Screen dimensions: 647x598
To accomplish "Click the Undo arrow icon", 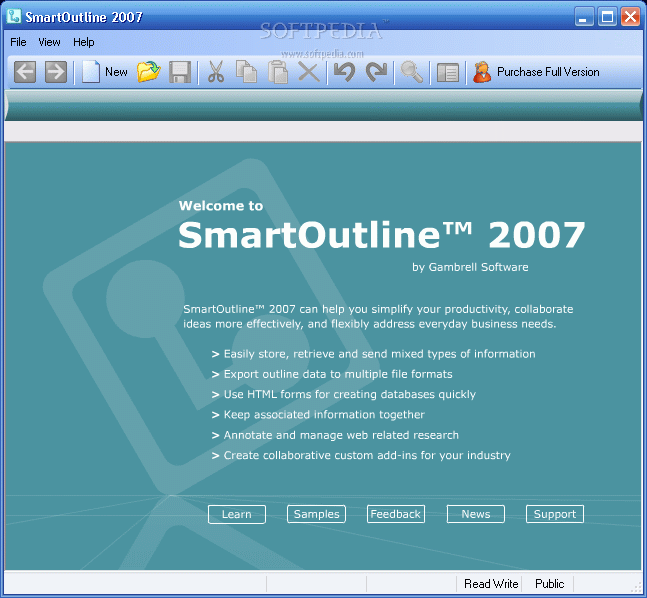I will pyautogui.click(x=345, y=72).
